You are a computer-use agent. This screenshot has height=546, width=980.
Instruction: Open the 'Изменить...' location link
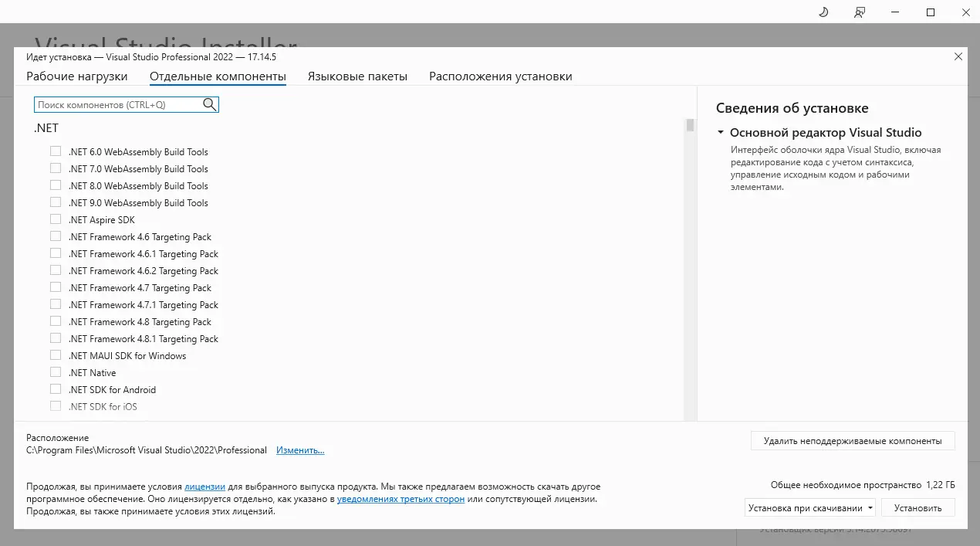click(300, 450)
